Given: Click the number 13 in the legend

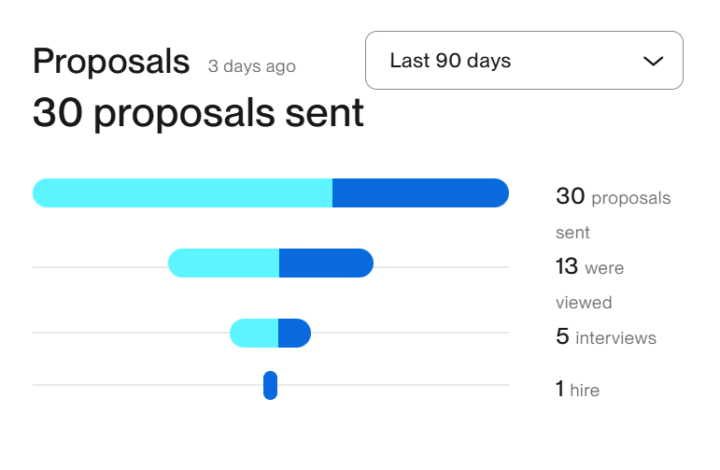Looking at the screenshot, I should point(567,266).
